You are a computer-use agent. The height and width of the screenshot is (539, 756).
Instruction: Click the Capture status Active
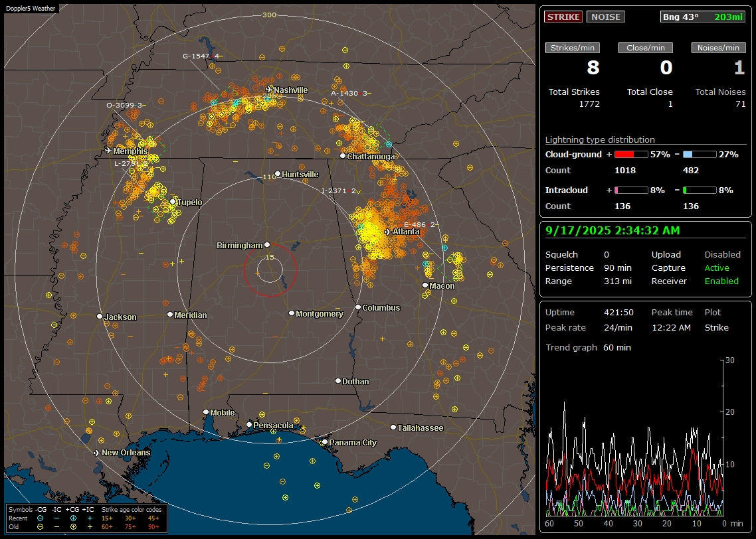[717, 268]
